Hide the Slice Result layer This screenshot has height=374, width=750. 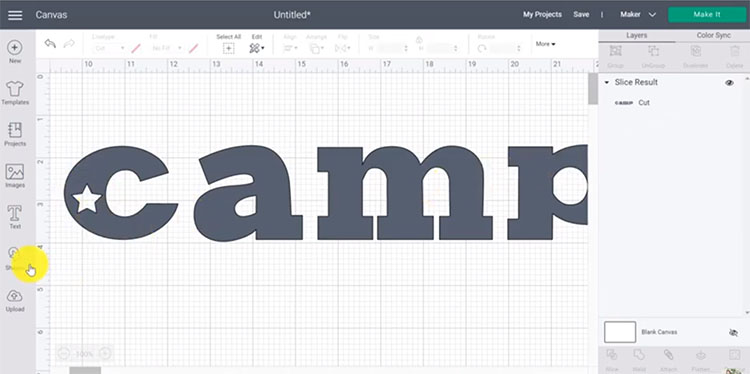tap(729, 83)
